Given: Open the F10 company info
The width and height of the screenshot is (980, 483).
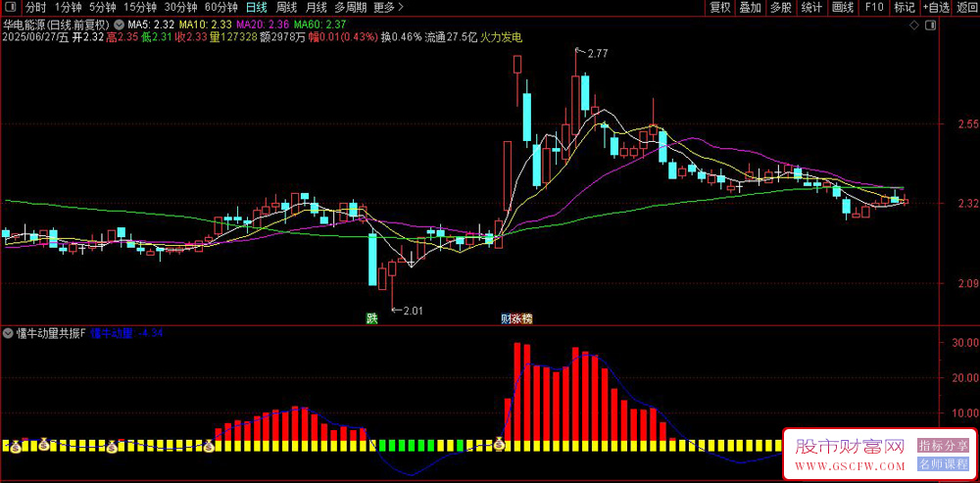Looking at the screenshot, I should (874, 8).
